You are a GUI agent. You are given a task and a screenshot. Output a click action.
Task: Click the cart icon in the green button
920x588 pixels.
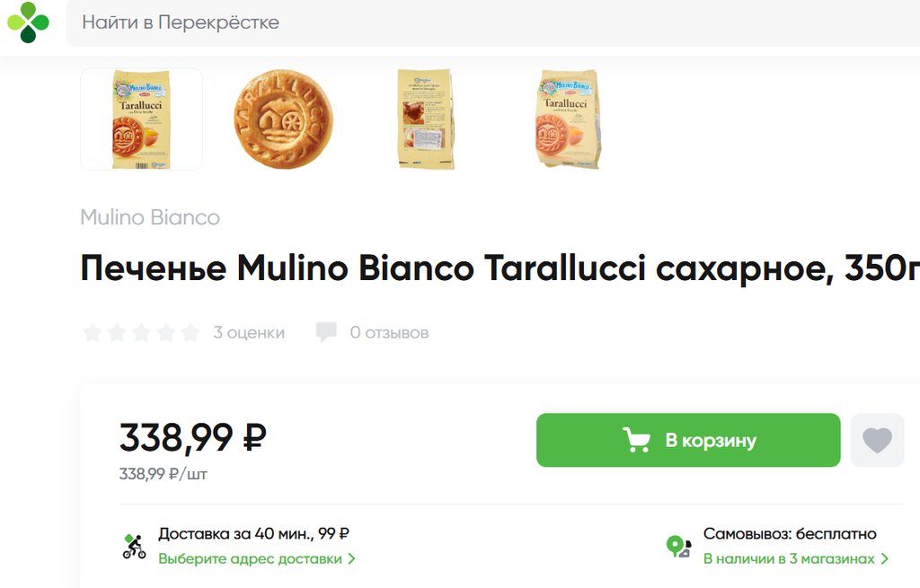coord(636,440)
